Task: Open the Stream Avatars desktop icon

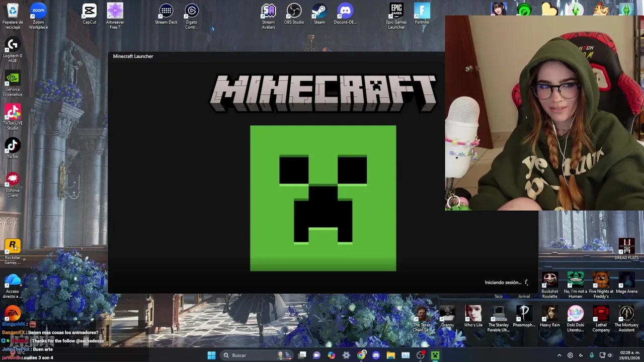Action: click(269, 16)
